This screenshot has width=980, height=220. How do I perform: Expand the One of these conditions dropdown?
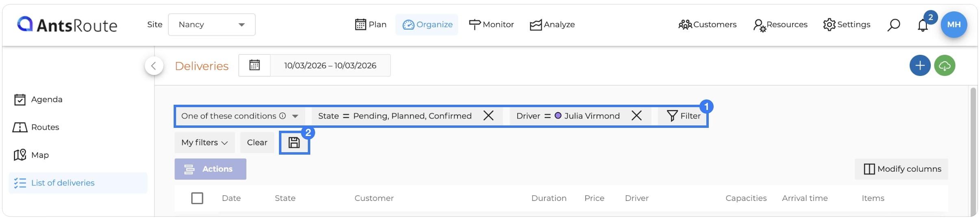click(x=240, y=116)
